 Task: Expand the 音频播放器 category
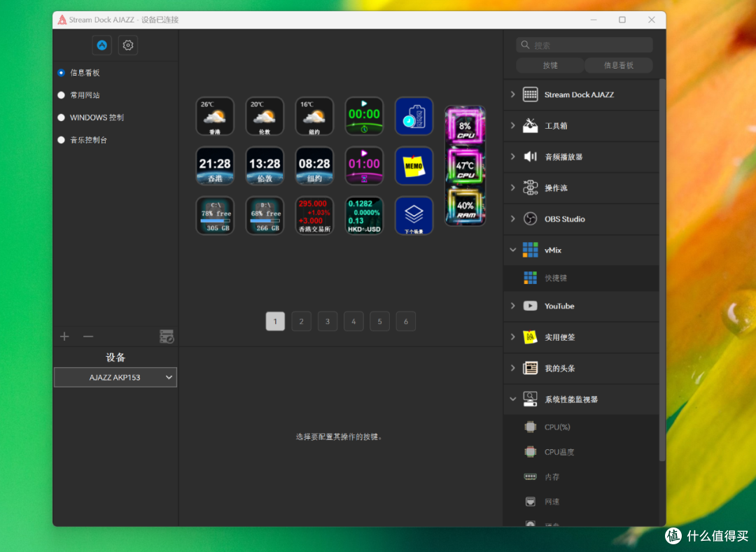[513, 157]
